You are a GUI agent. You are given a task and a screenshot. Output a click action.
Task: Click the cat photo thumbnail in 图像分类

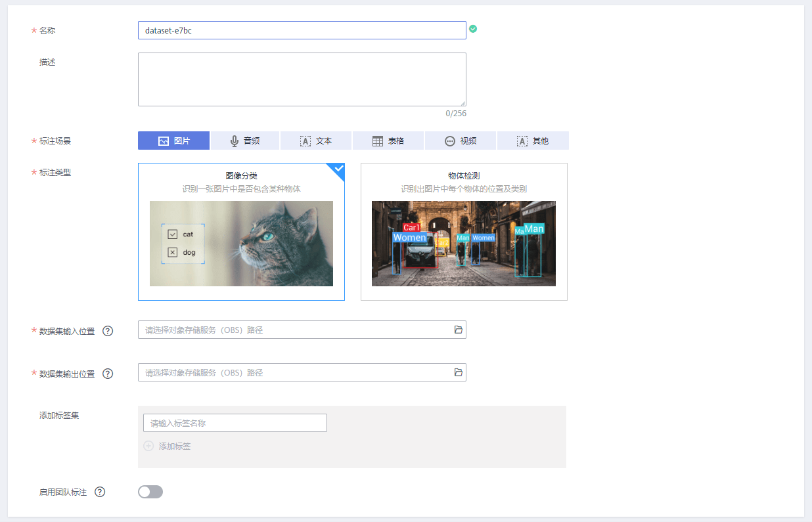pos(241,244)
